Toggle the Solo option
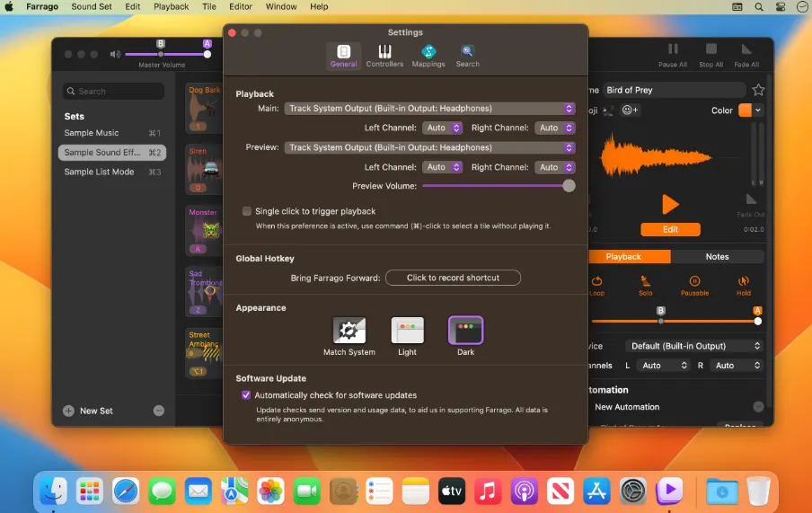Image resolution: width=812 pixels, height=513 pixels. click(645, 286)
